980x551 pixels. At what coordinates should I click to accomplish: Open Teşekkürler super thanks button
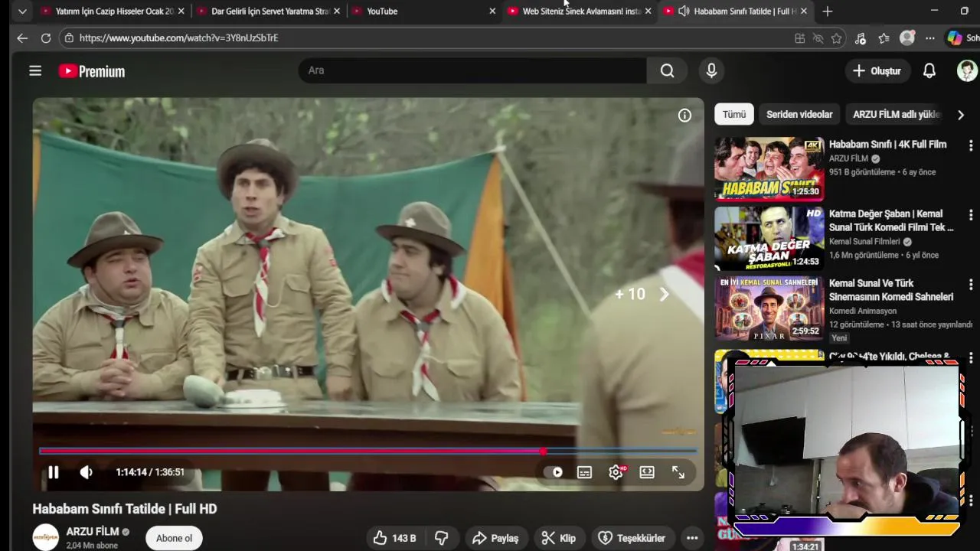(632, 538)
